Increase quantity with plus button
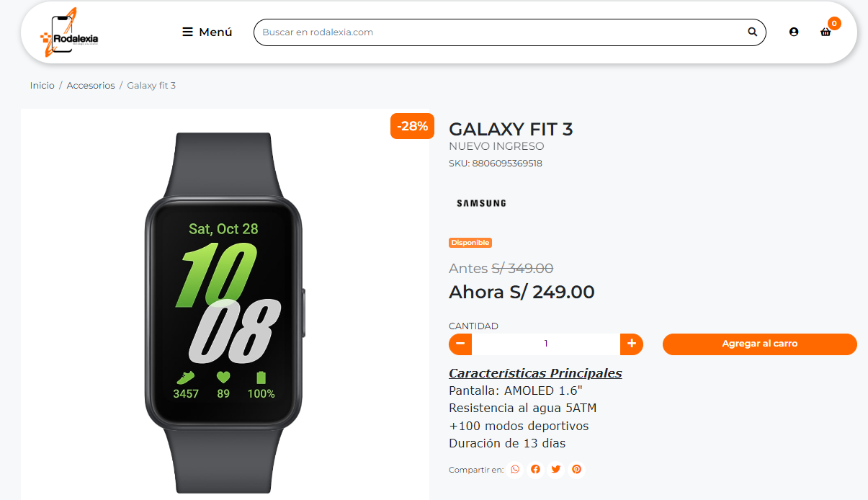This screenshot has width=868, height=500. tap(632, 344)
